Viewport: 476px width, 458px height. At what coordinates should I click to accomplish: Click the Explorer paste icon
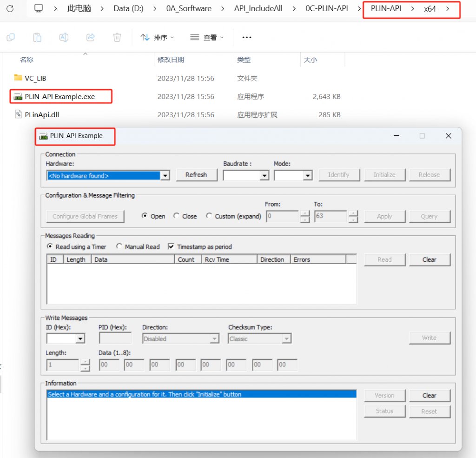[x=37, y=37]
